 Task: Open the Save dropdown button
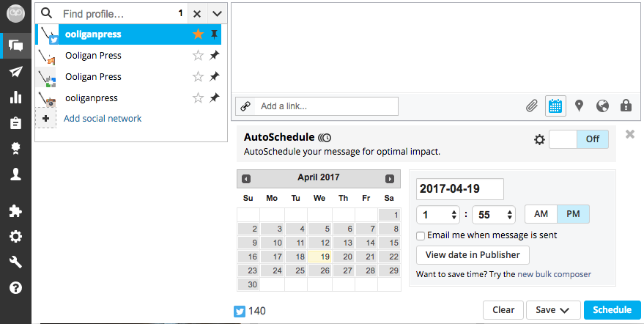(x=553, y=310)
